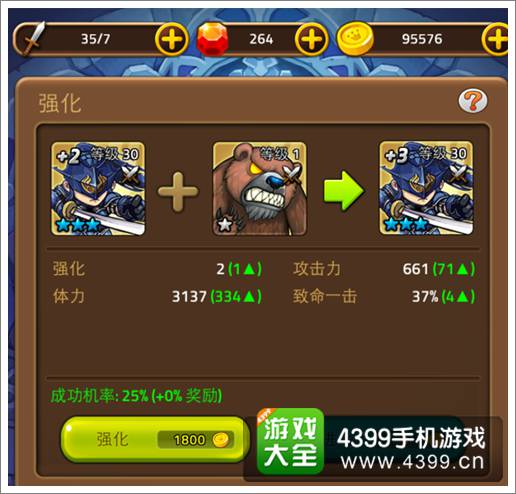Tap the 成功机率 25% success rate text
The height and width of the screenshot is (494, 516).
(x=136, y=396)
